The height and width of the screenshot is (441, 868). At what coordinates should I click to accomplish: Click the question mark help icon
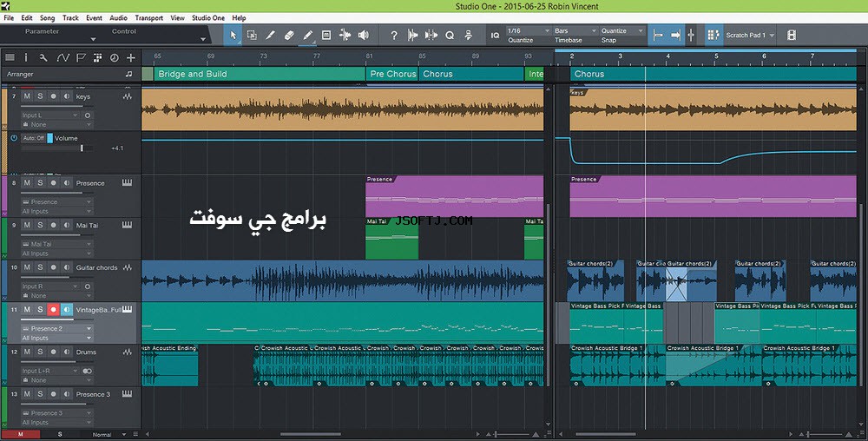click(393, 35)
